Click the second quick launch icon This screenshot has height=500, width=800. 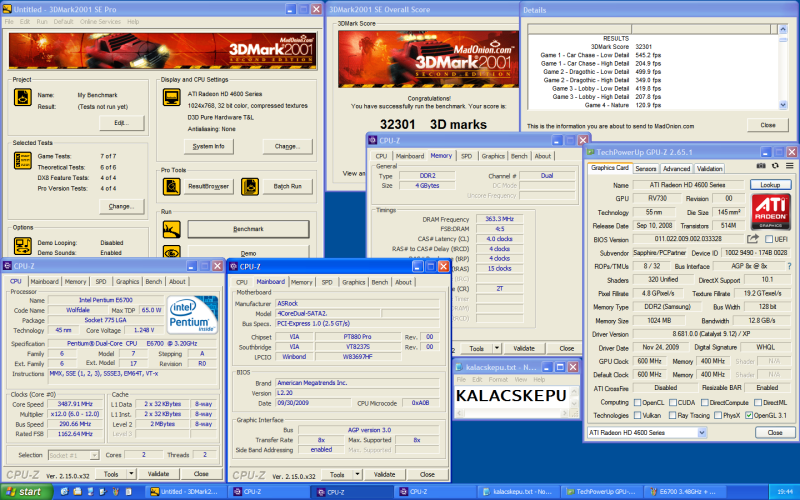pyautogui.click(x=77, y=492)
